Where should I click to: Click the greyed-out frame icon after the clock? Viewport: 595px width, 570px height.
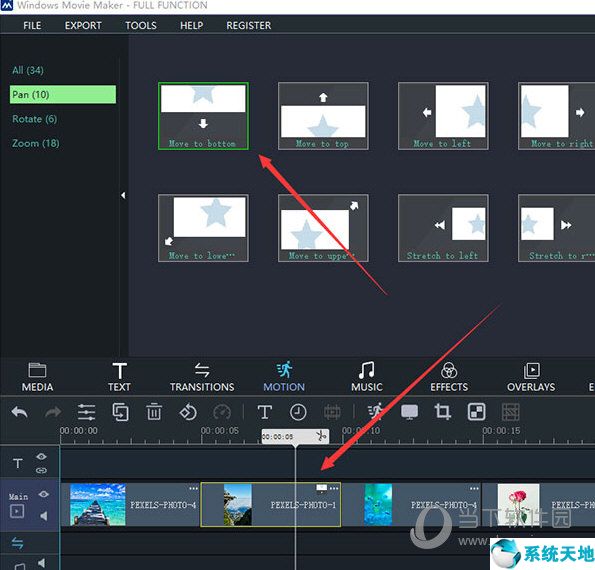coord(332,412)
